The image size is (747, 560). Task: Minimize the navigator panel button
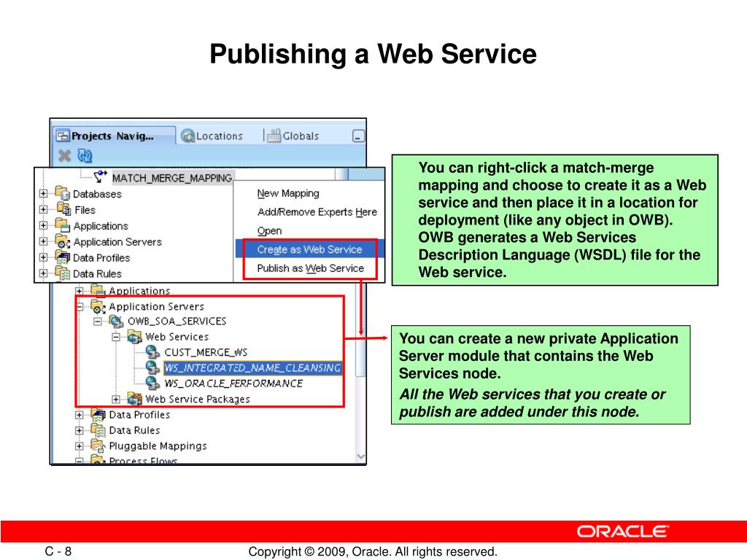(358, 136)
